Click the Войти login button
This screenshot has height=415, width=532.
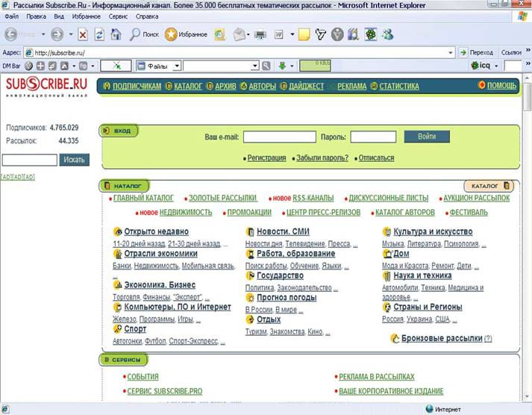427,137
